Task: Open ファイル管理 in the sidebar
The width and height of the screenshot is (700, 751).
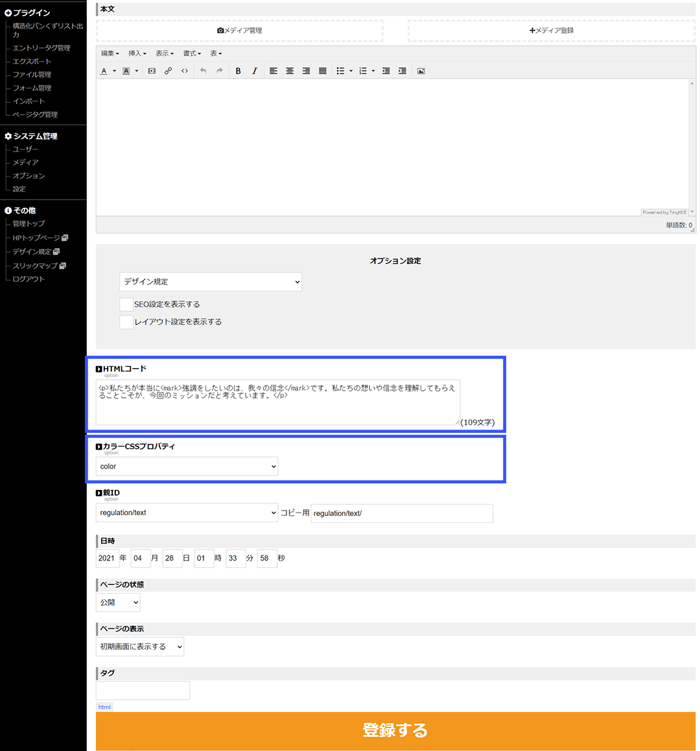Action: click(32, 75)
